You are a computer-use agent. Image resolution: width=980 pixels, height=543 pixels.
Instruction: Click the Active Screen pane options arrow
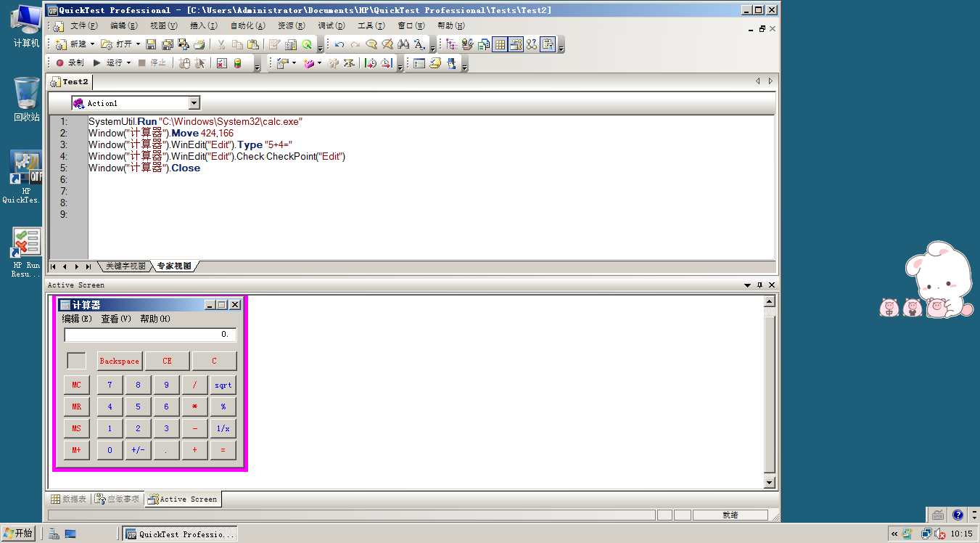click(x=748, y=285)
